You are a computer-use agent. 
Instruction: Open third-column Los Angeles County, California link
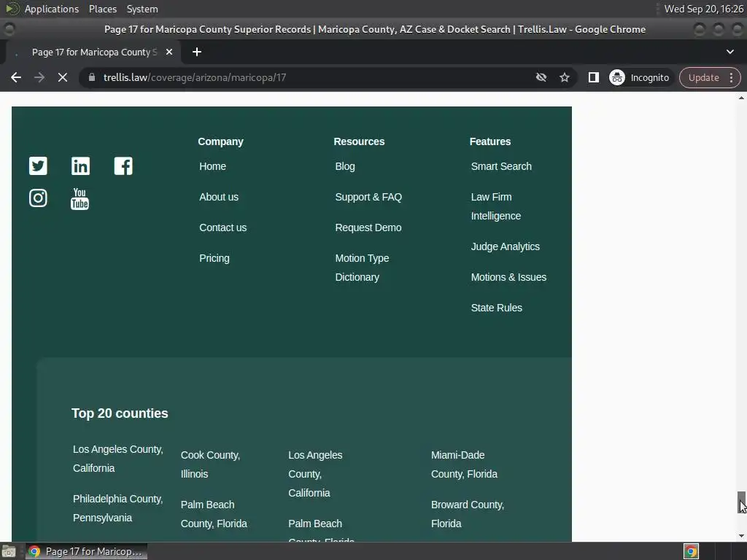click(x=315, y=474)
